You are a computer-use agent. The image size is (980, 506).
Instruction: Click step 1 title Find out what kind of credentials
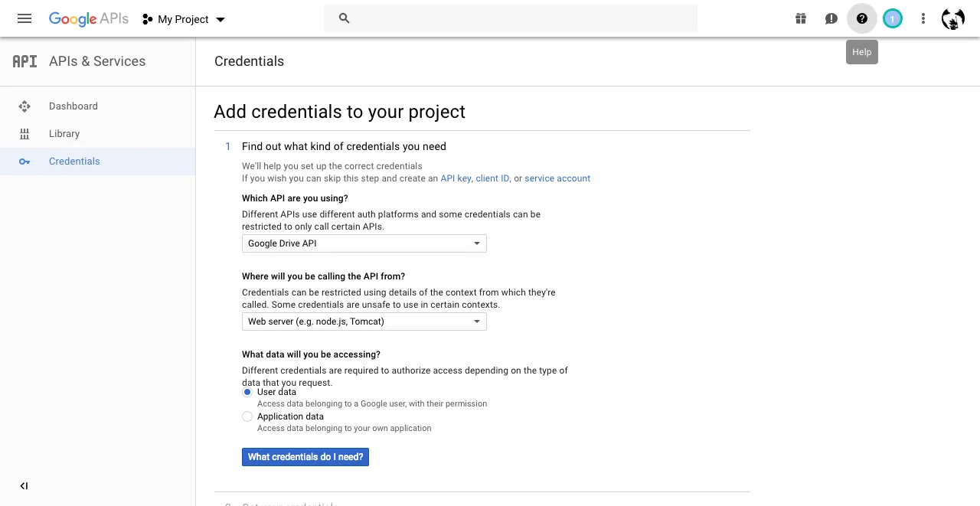(344, 146)
